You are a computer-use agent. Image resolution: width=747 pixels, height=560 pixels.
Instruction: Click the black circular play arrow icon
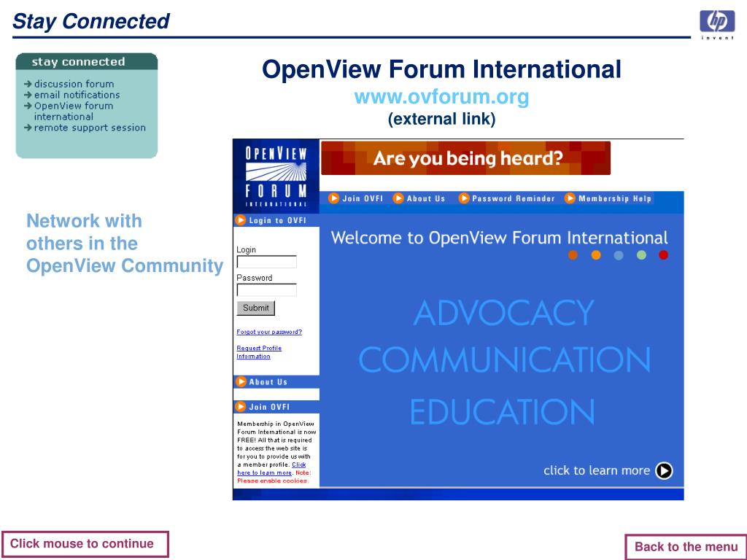click(664, 470)
